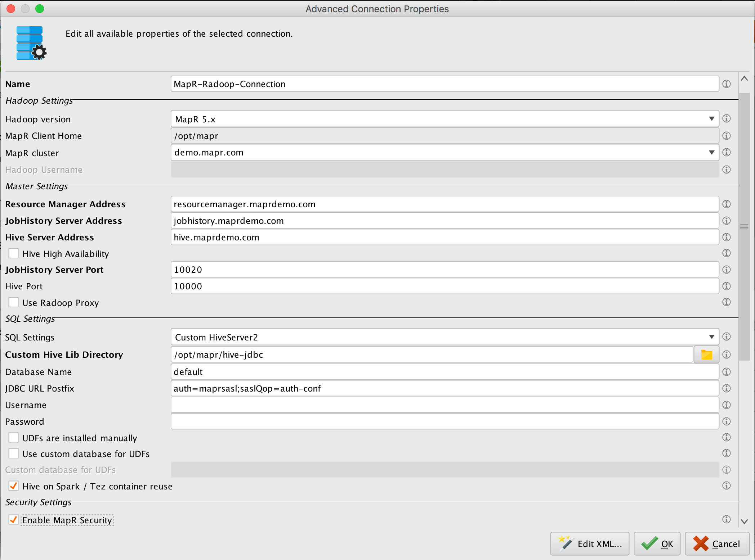Focus the Custom Hive Lib Directory field

point(432,354)
